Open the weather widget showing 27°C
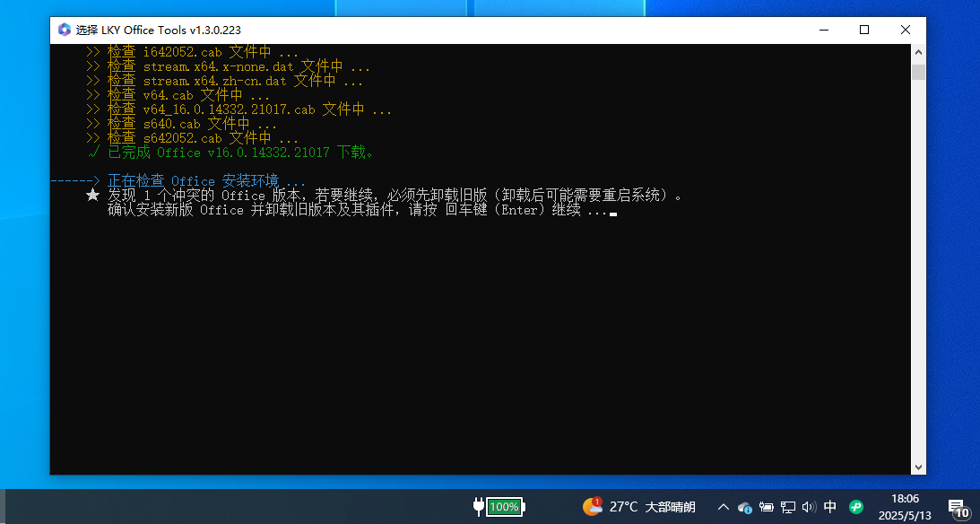The width and height of the screenshot is (980, 524). point(638,506)
